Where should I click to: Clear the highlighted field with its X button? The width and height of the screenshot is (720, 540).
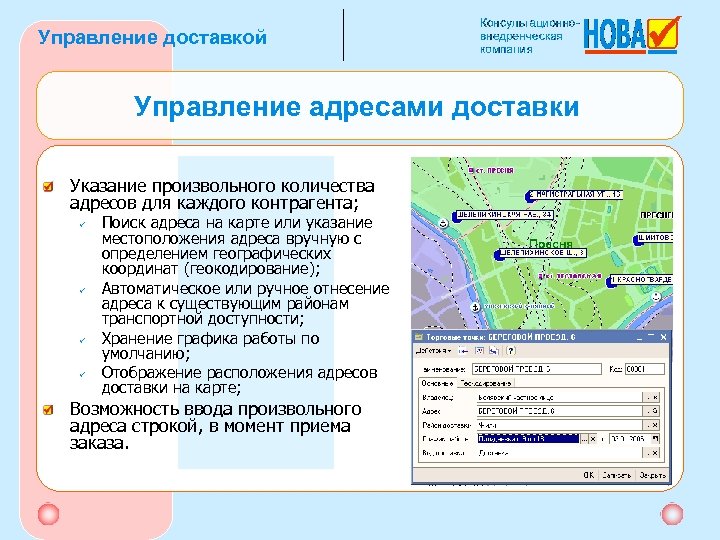[x=593, y=439]
